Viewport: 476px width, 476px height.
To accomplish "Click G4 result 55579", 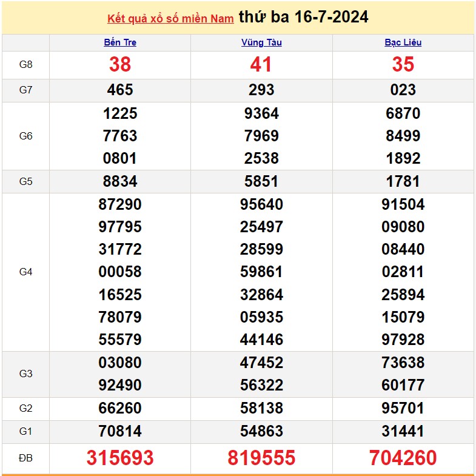I will [120, 340].
